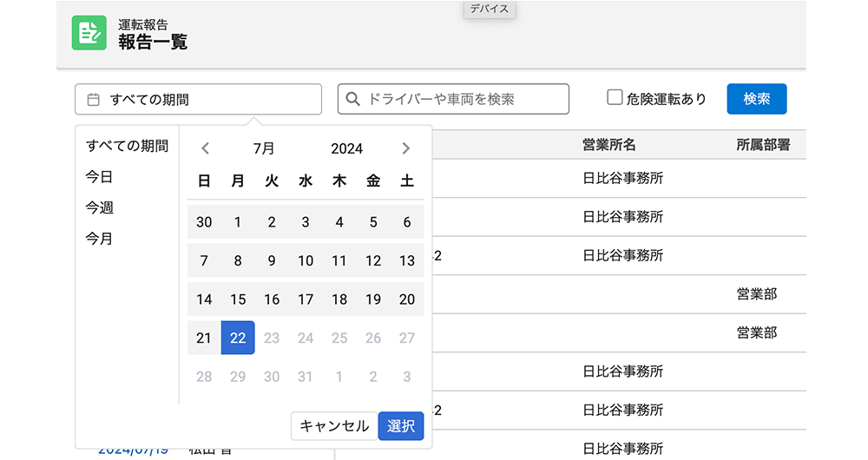Click the デバイス tab at top
868x460 pixels.
click(x=490, y=9)
